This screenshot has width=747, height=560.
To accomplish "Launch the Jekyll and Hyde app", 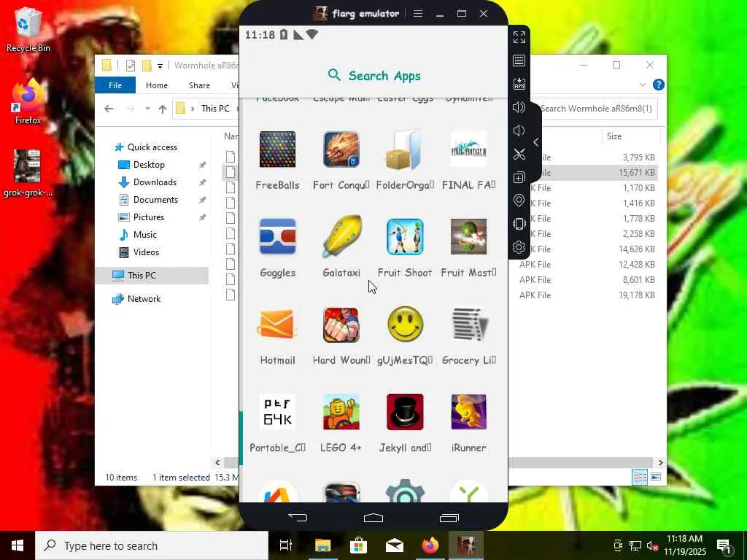I will (404, 412).
